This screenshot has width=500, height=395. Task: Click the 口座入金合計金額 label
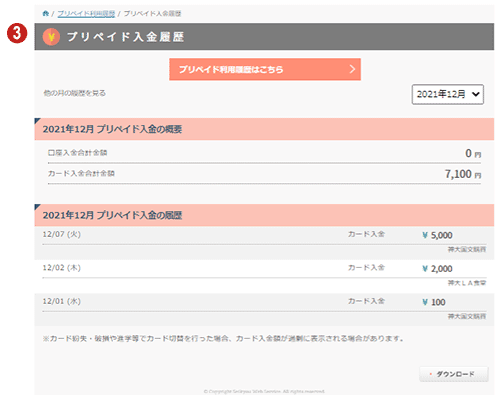(x=77, y=153)
